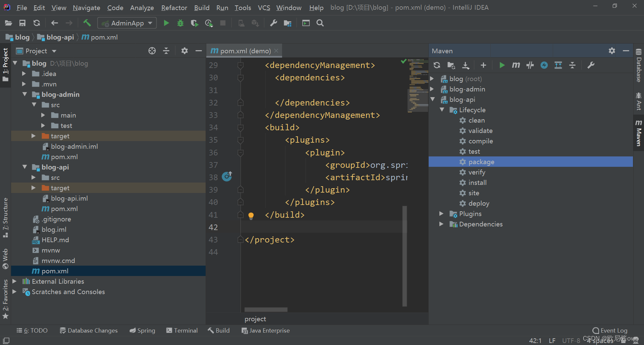Build project with the green hammer icon

point(87,23)
